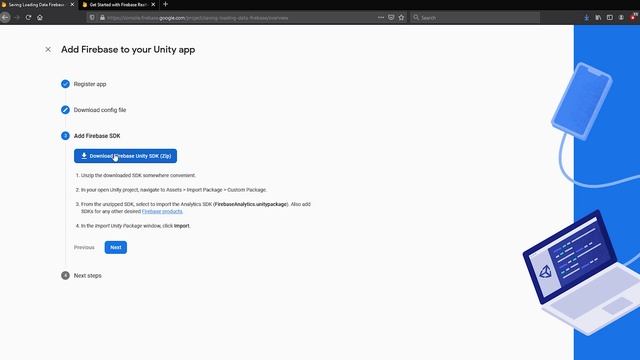Viewport: 640px width, 360px height.
Task: Close the Add Firebase setup wizard
Action: (x=48, y=49)
